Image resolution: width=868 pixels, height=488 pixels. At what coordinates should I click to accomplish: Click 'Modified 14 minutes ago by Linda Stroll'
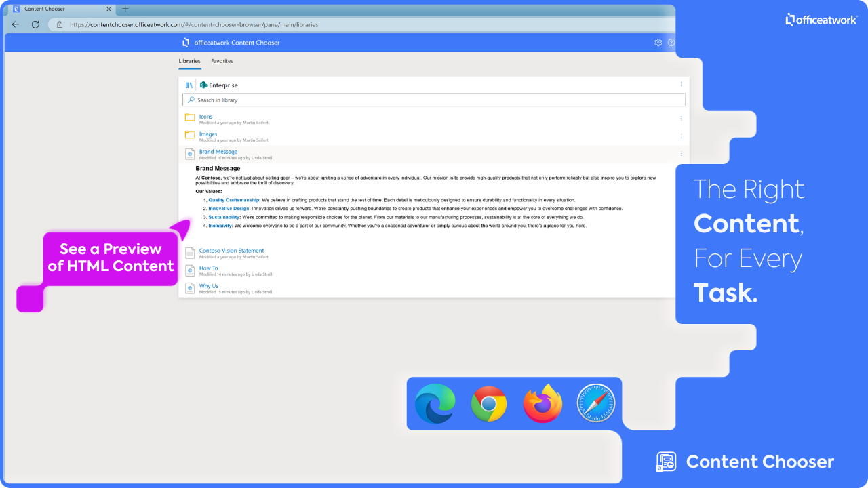coord(235,274)
